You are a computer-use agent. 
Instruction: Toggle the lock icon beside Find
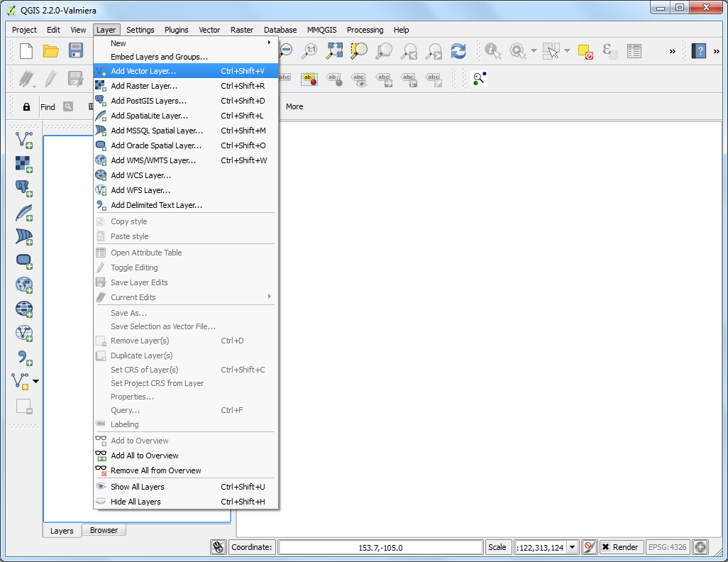point(26,107)
